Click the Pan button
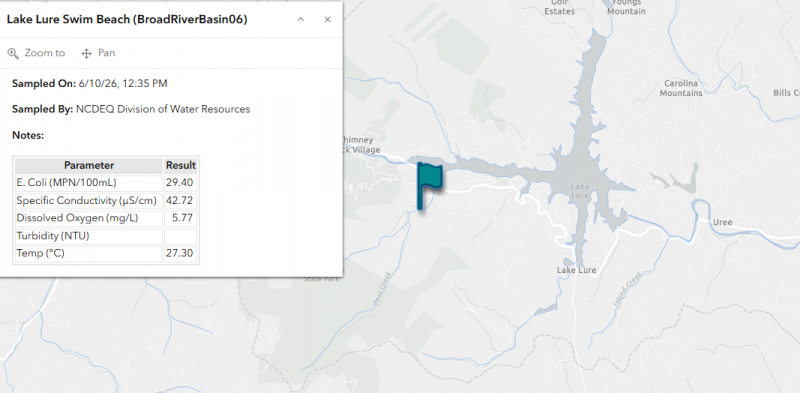 [x=98, y=53]
